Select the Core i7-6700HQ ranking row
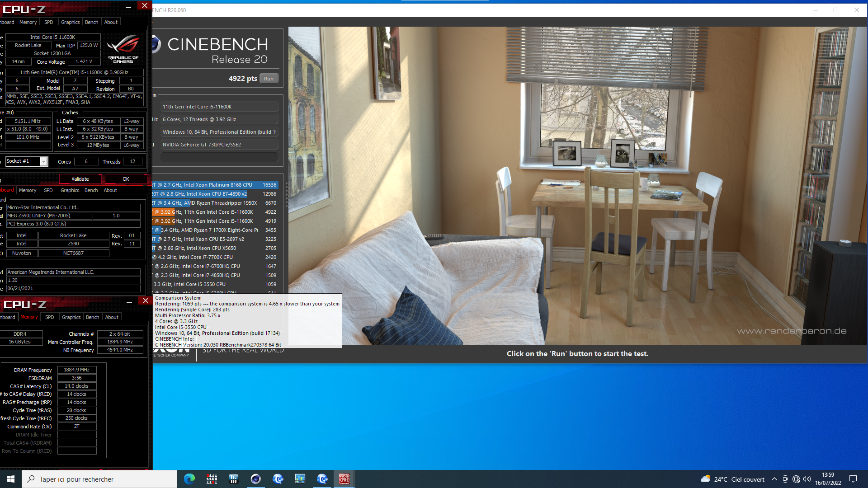Viewport: 868px width, 488px height. (x=215, y=266)
